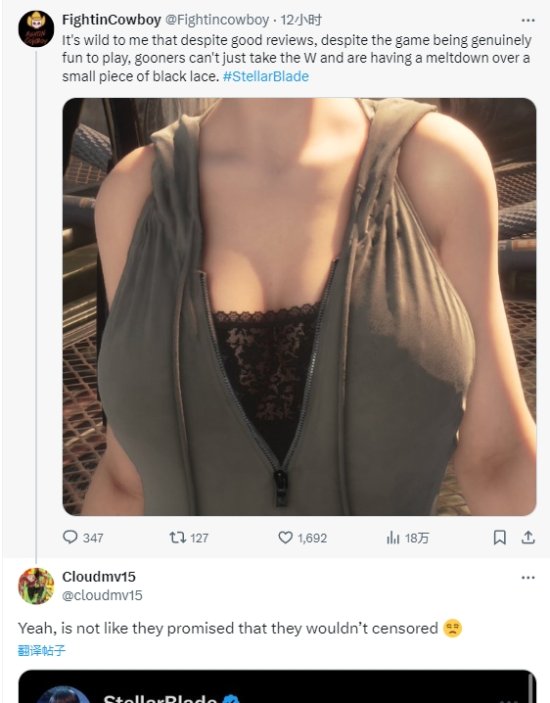Open more options on Cloudmv15's reply
The image size is (550, 703).
tap(528, 577)
